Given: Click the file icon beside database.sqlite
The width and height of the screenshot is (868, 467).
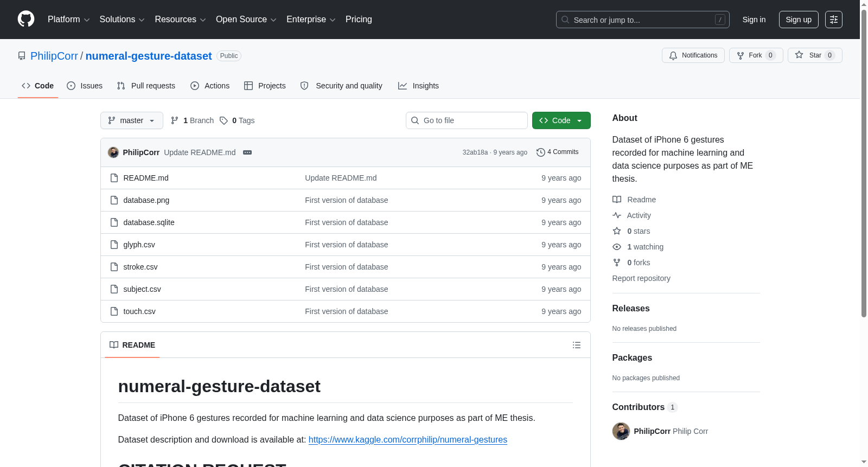Looking at the screenshot, I should [114, 222].
